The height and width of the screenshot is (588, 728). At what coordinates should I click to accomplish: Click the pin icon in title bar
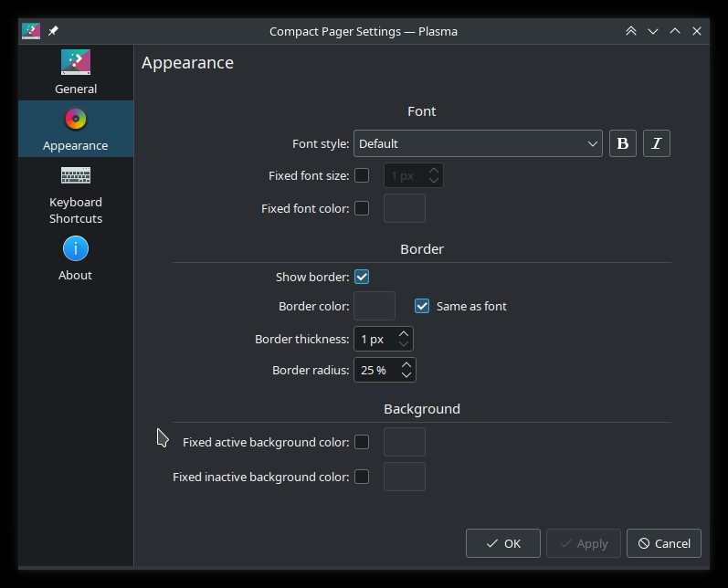53,31
